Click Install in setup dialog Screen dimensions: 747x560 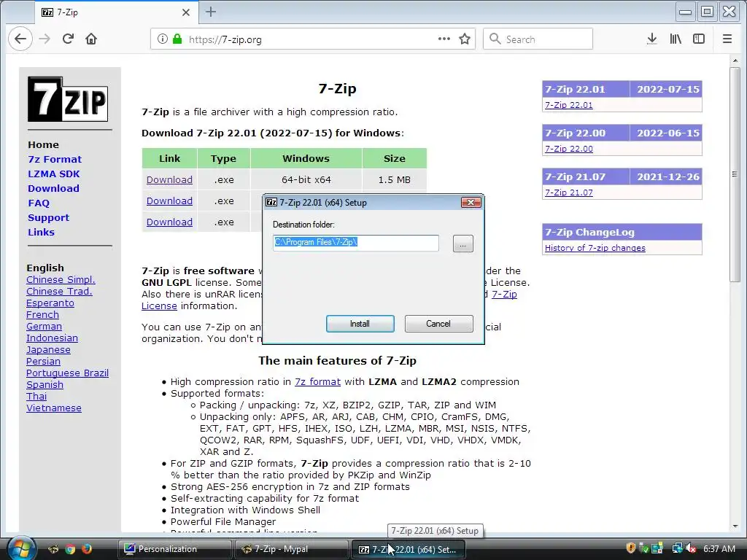pos(360,324)
